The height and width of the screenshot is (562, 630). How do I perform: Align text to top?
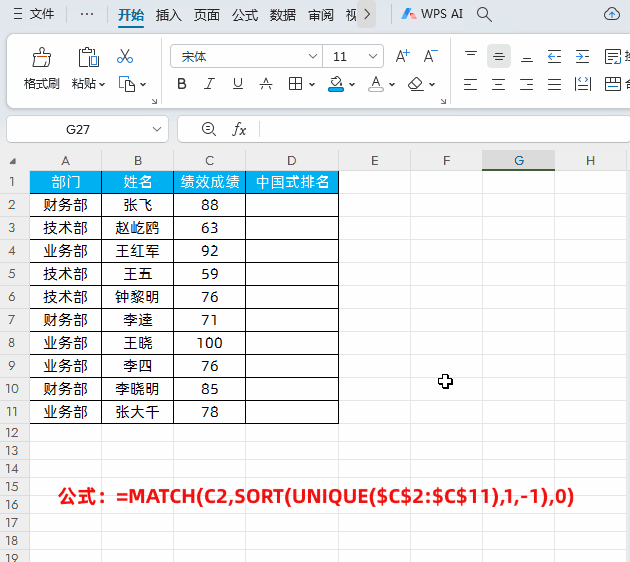click(471, 56)
